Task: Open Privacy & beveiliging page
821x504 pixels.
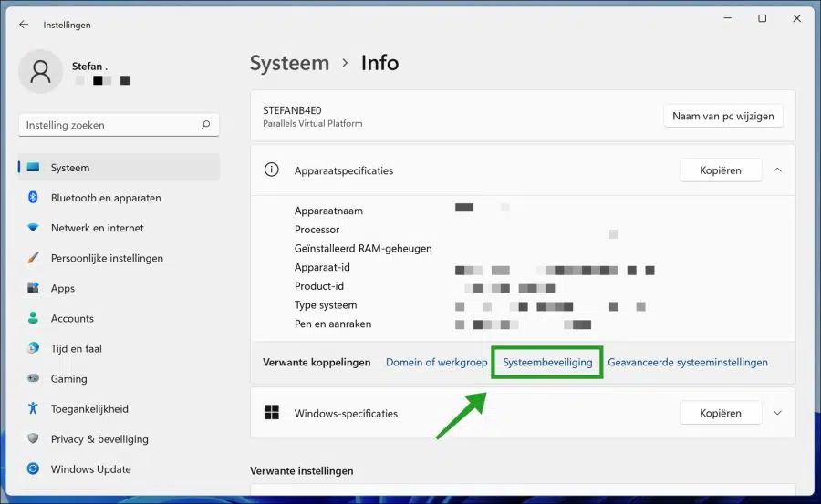Action: tap(120, 439)
